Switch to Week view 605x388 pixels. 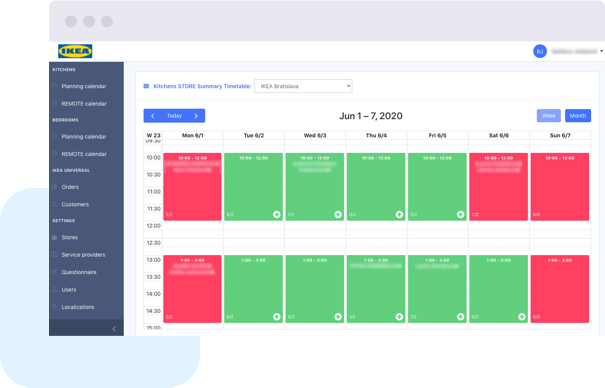pos(549,116)
